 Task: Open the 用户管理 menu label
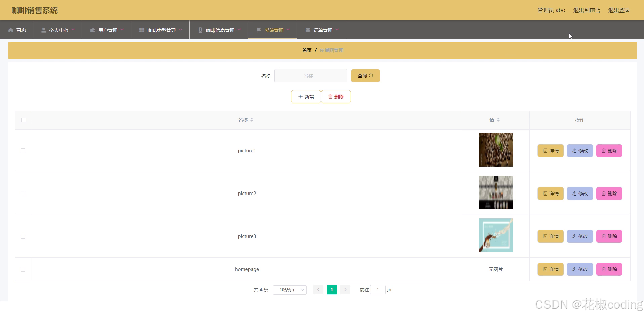point(108,30)
